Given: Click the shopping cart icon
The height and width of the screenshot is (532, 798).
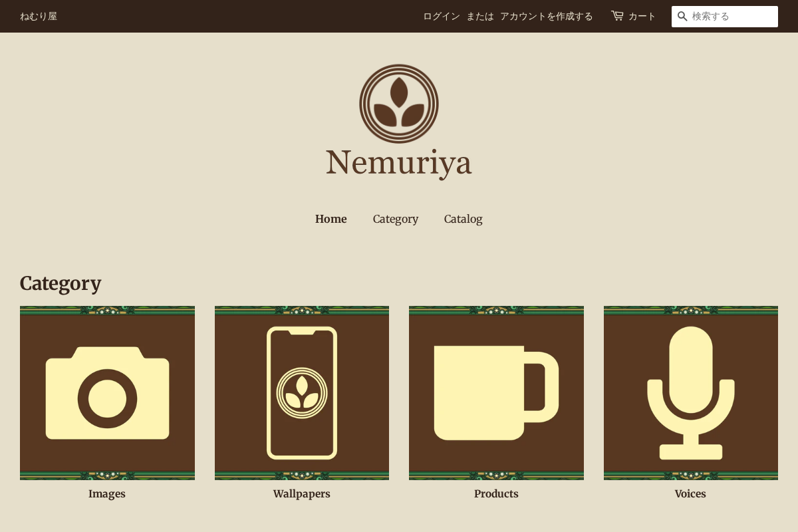Looking at the screenshot, I should (x=617, y=15).
